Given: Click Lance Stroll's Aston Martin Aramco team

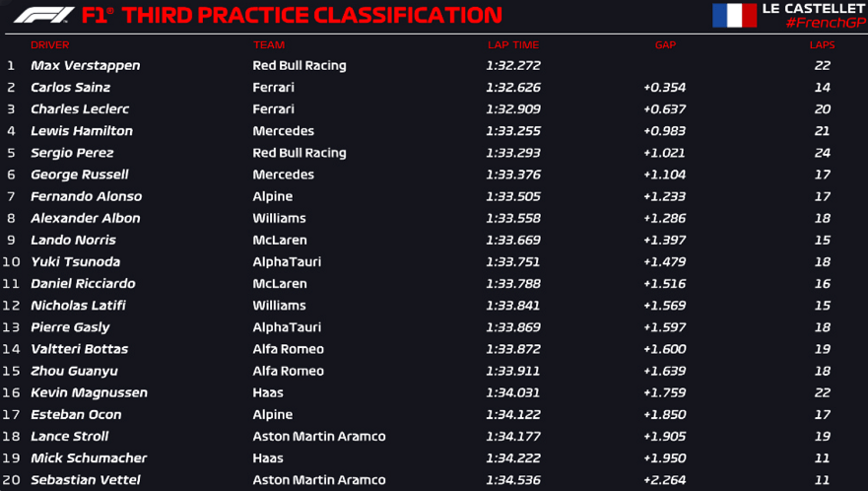Looking at the screenshot, I should (x=319, y=436).
